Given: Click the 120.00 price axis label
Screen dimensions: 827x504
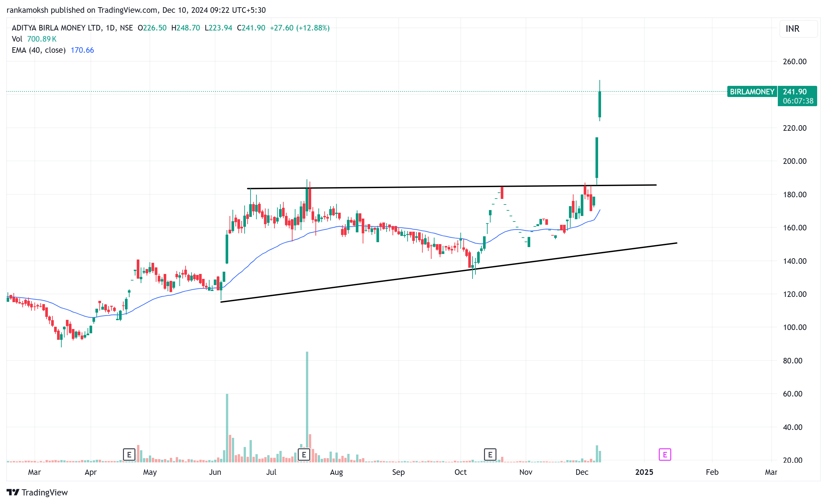Looking at the screenshot, I should 795,294.
